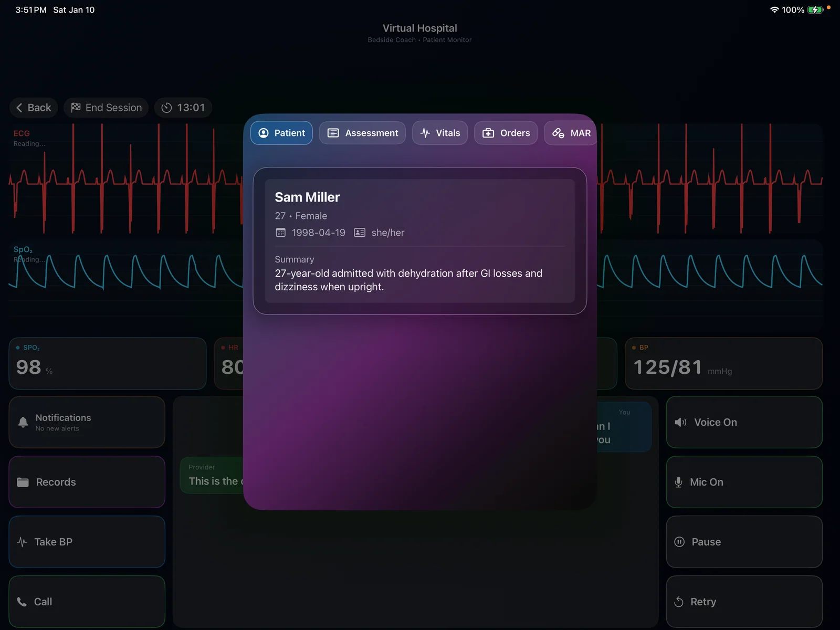Tap the Notifications bell icon
The height and width of the screenshot is (630, 840).
click(x=23, y=422)
